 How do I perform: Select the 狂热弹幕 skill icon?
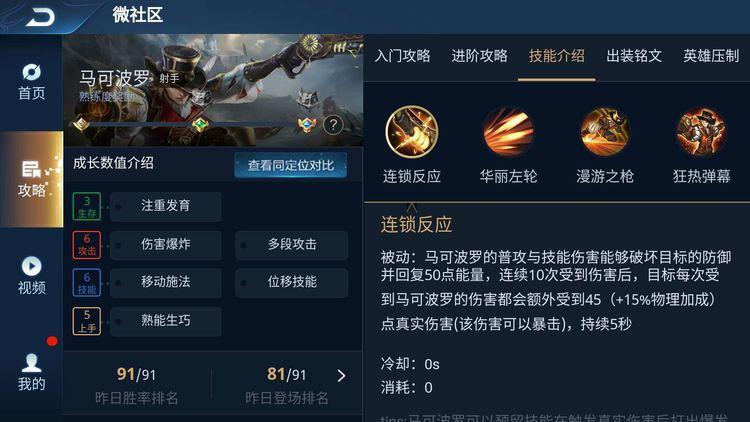(701, 132)
